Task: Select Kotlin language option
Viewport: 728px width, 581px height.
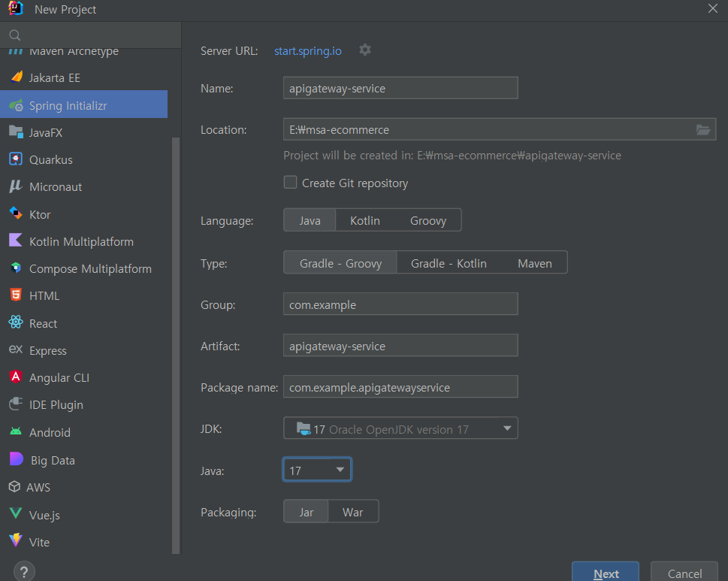Action: tap(365, 221)
